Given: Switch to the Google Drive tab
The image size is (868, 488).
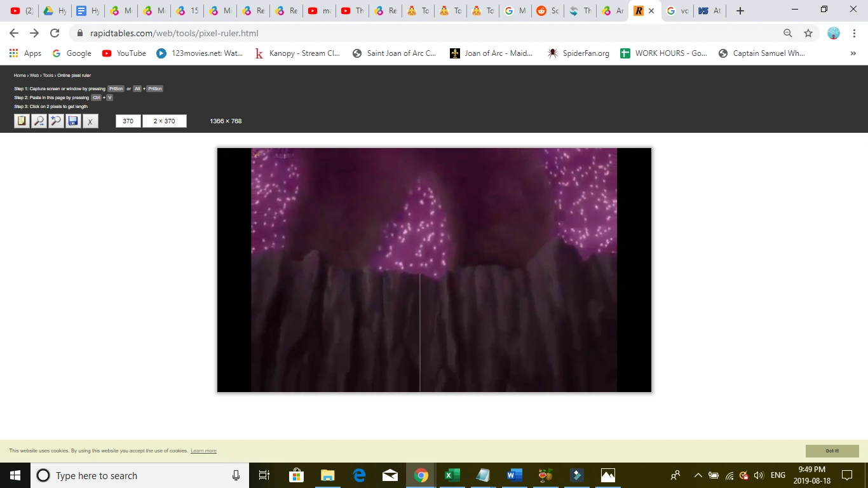Looking at the screenshot, I should pyautogui.click(x=55, y=11).
